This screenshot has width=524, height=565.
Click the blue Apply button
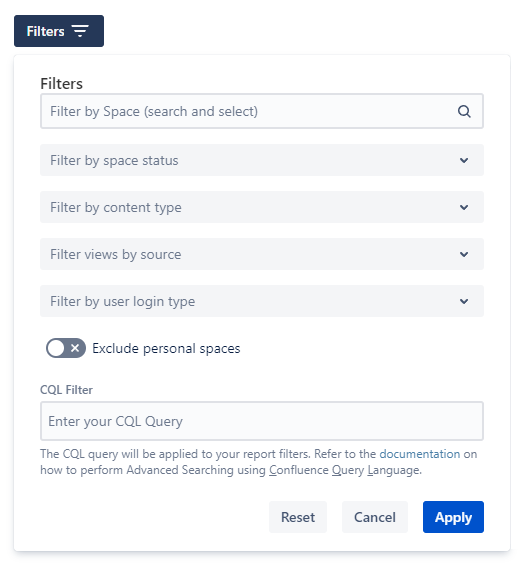point(453,517)
